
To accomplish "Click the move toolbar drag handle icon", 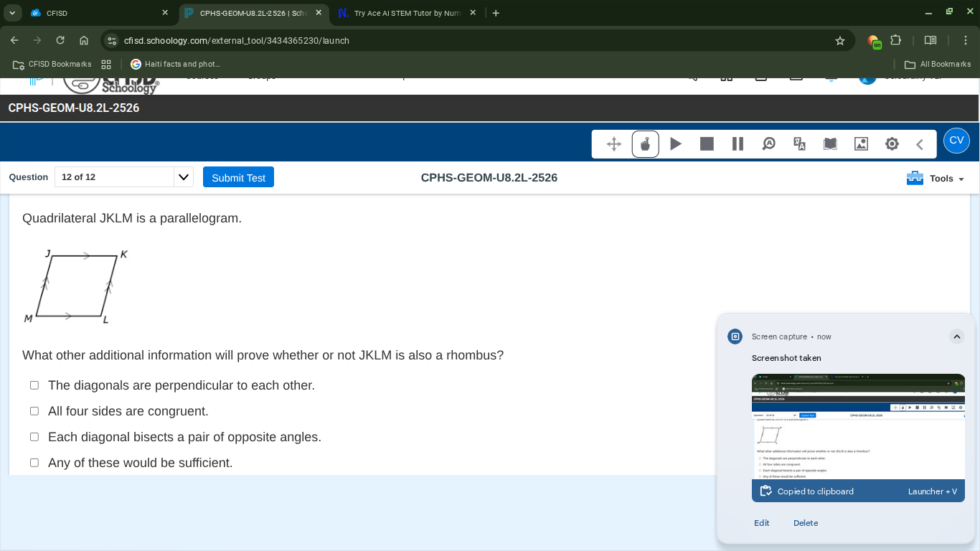I will 614,144.
